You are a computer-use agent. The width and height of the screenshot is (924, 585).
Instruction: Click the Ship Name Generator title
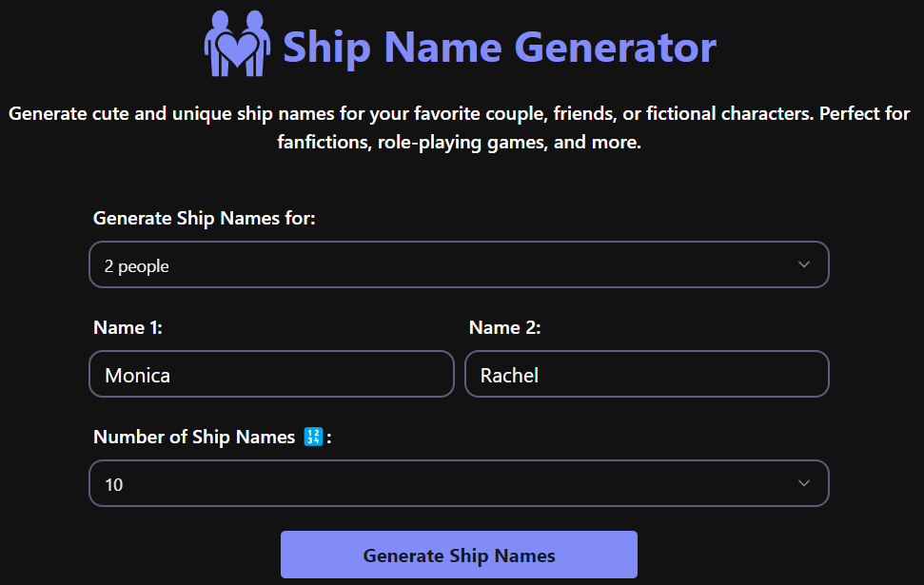[x=499, y=47]
